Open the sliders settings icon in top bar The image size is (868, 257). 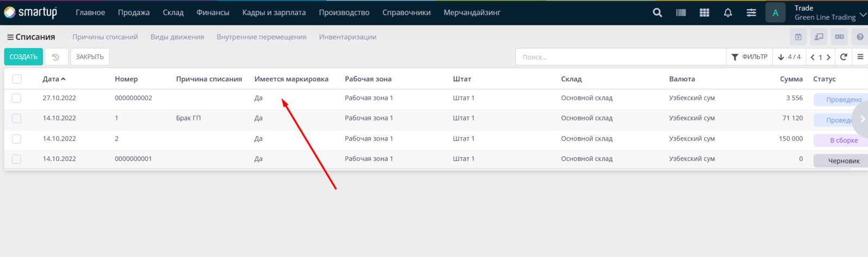(751, 12)
